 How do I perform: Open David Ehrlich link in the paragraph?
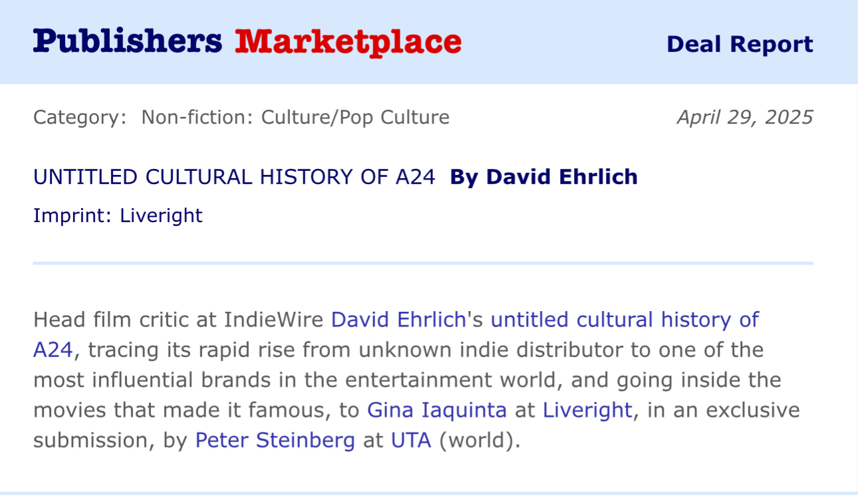[x=398, y=320]
